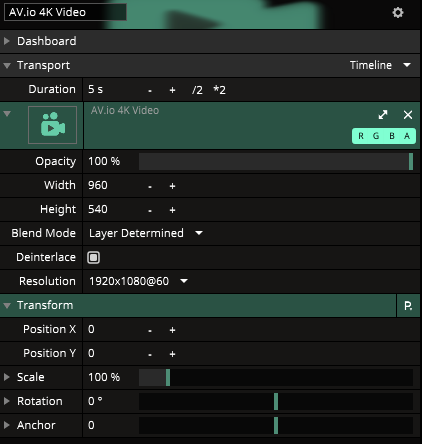Open the Resolution 1920x1080@60 dropdown

(x=138, y=281)
